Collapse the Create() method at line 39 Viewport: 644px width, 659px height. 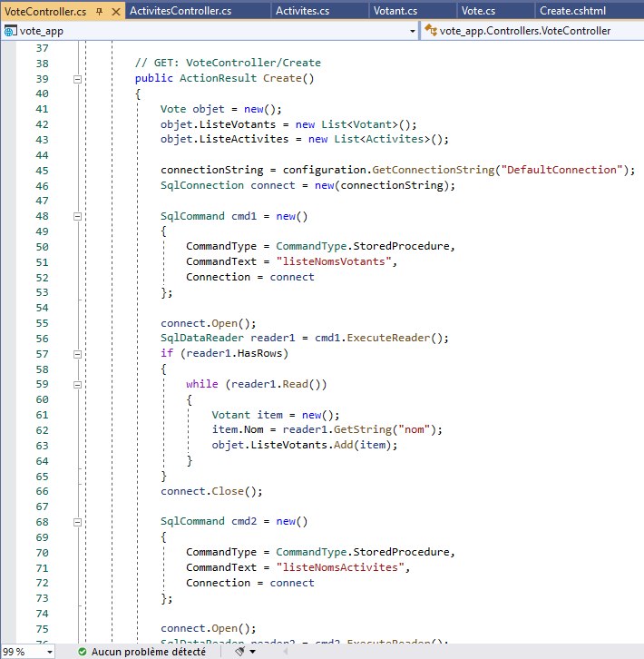tap(77, 79)
